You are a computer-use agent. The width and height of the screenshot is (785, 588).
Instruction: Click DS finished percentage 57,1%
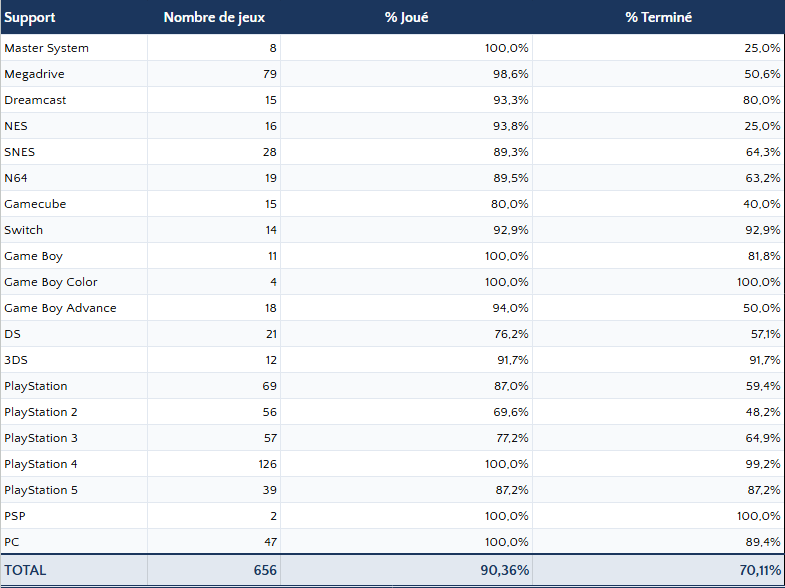766,334
